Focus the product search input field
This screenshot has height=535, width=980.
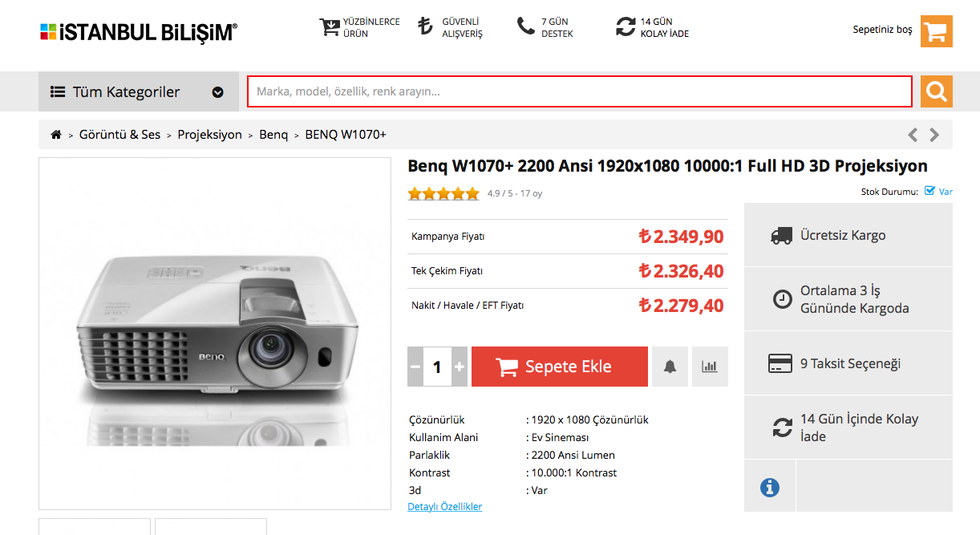[x=580, y=91]
